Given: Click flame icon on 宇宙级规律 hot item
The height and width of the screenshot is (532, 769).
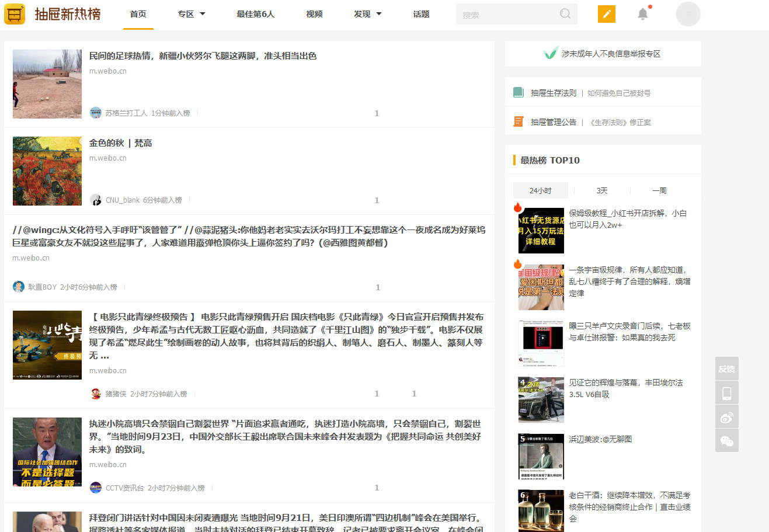Looking at the screenshot, I should click(x=518, y=264).
